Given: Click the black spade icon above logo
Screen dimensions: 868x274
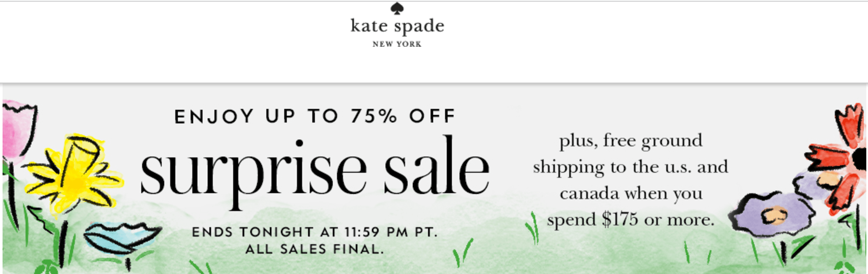Looking at the screenshot, I should [x=397, y=8].
